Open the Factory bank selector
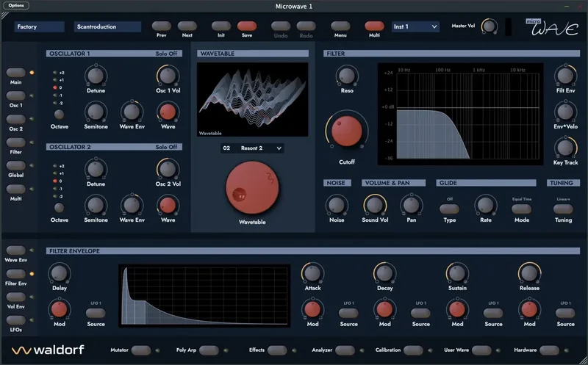The height and width of the screenshot is (365, 588). 40,26
